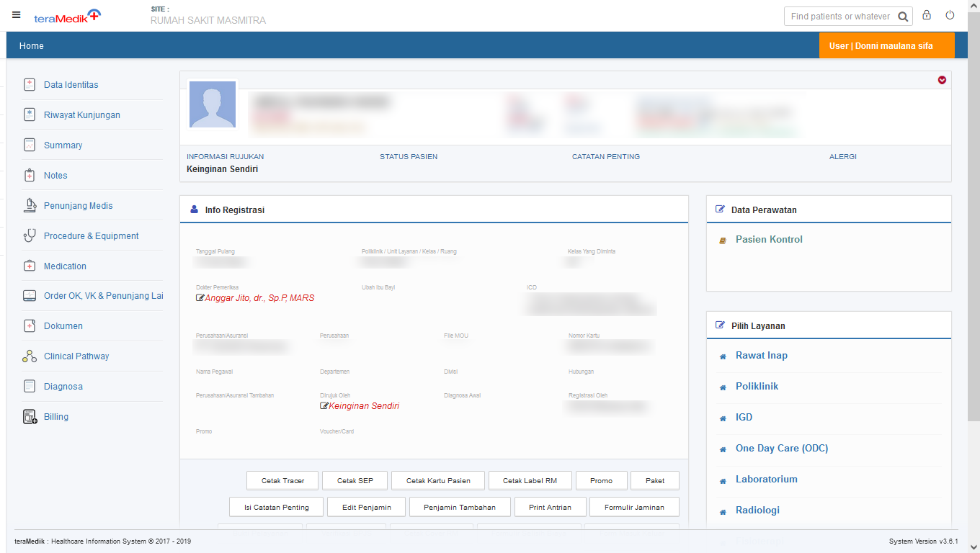Click the Procedure & Equipment stethoscope icon

(x=30, y=235)
